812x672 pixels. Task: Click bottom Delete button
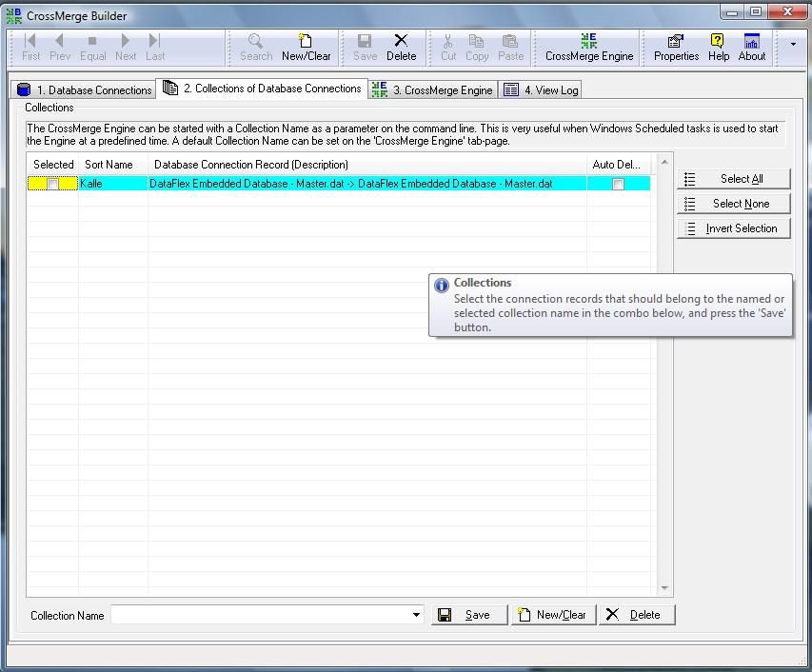(637, 615)
